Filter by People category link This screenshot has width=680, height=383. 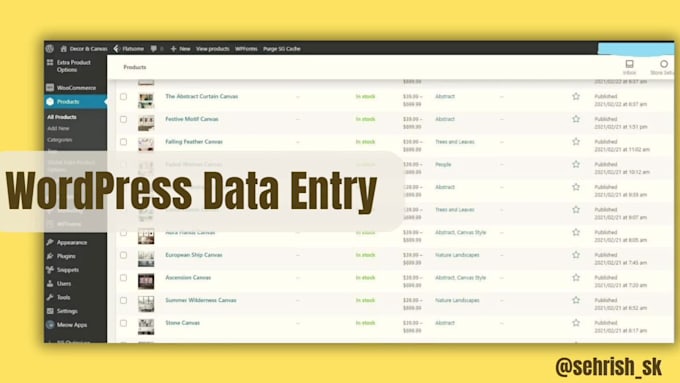443,164
